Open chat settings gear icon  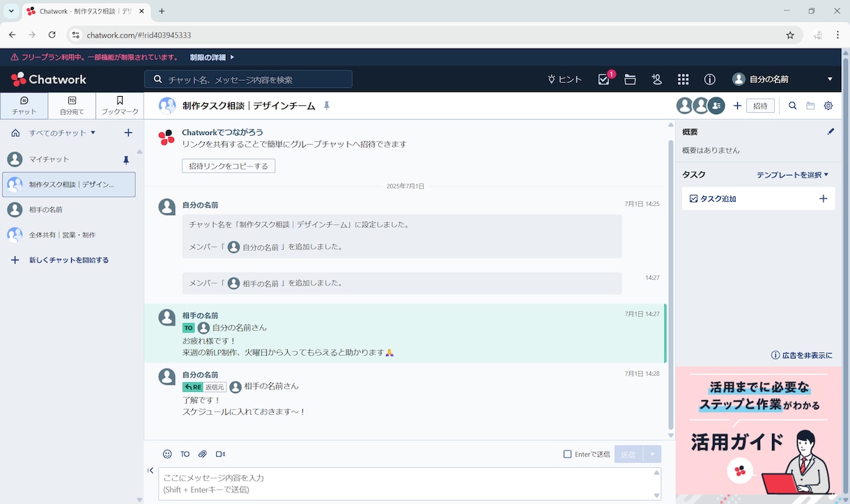tap(828, 106)
